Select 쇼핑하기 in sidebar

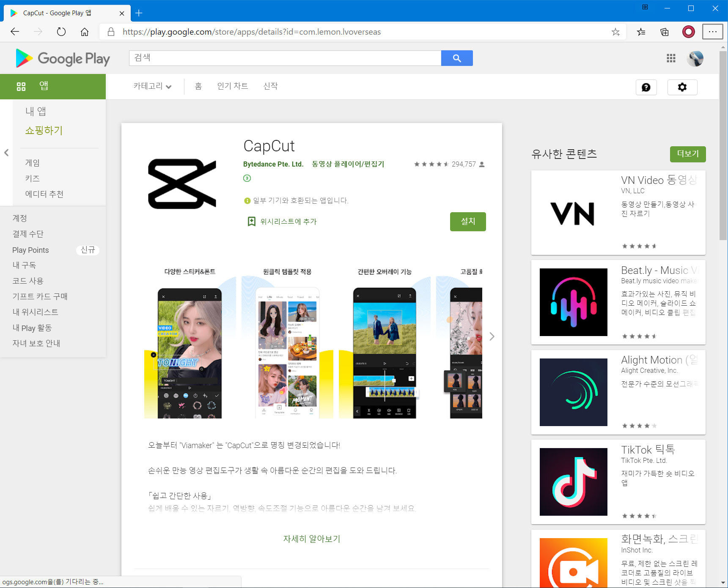coord(44,131)
